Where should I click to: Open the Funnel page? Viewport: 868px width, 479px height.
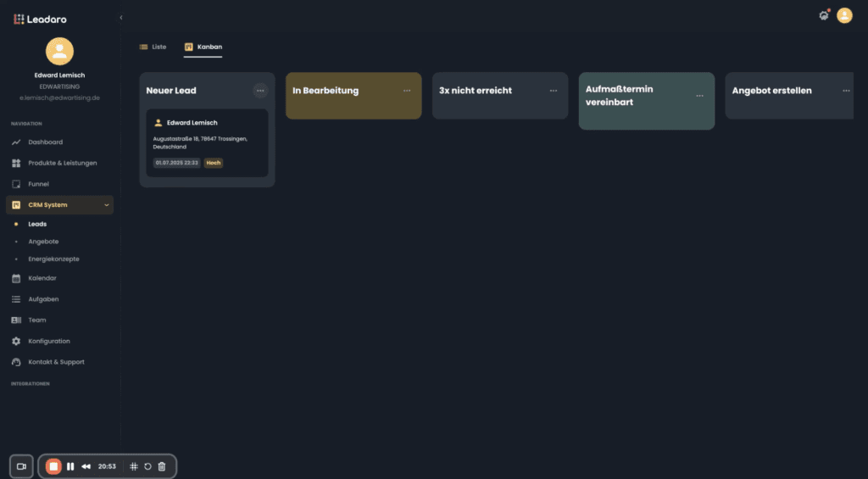[x=60, y=185]
